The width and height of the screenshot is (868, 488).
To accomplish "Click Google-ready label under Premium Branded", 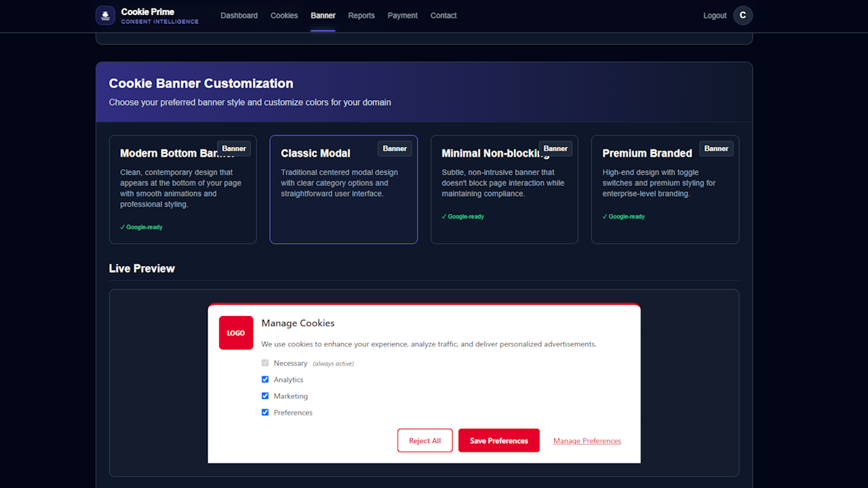I will pyautogui.click(x=623, y=216).
